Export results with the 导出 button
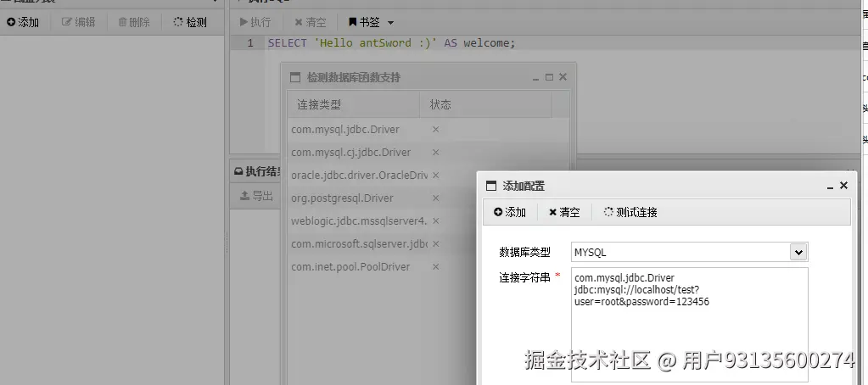Image resolution: width=868 pixels, height=385 pixels. tap(256, 195)
